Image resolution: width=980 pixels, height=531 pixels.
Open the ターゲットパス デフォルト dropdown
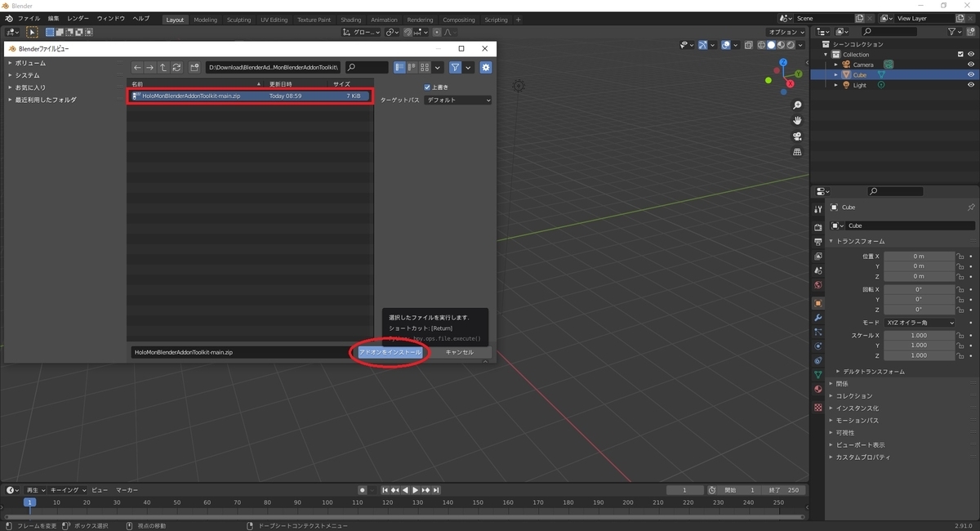(458, 100)
